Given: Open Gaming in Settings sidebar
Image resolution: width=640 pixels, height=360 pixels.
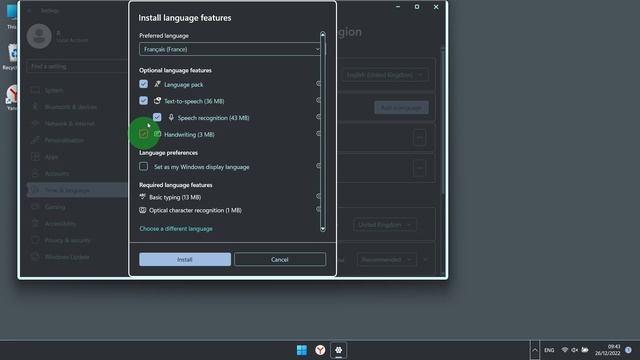Looking at the screenshot, I should 78,207.
